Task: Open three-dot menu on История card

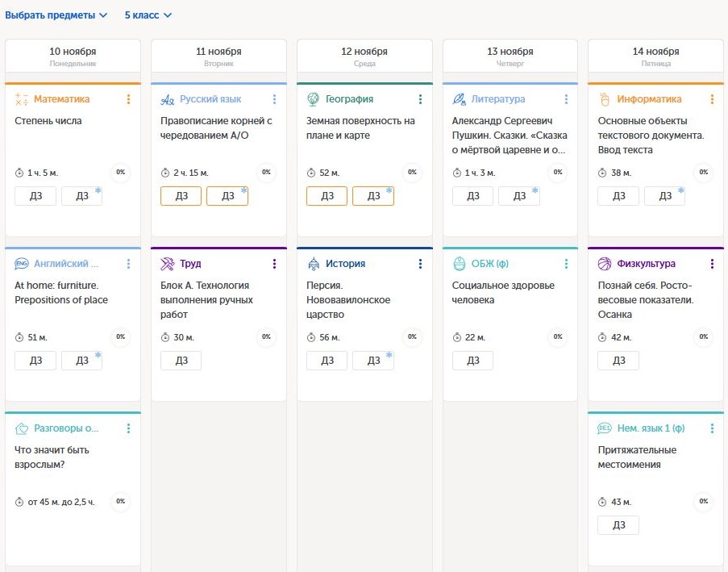Action: [x=420, y=264]
